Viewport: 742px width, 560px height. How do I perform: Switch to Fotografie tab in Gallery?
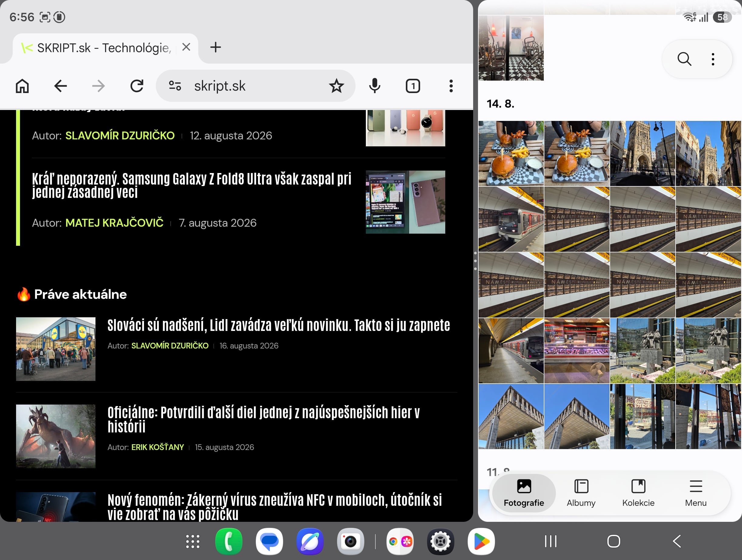click(x=524, y=493)
